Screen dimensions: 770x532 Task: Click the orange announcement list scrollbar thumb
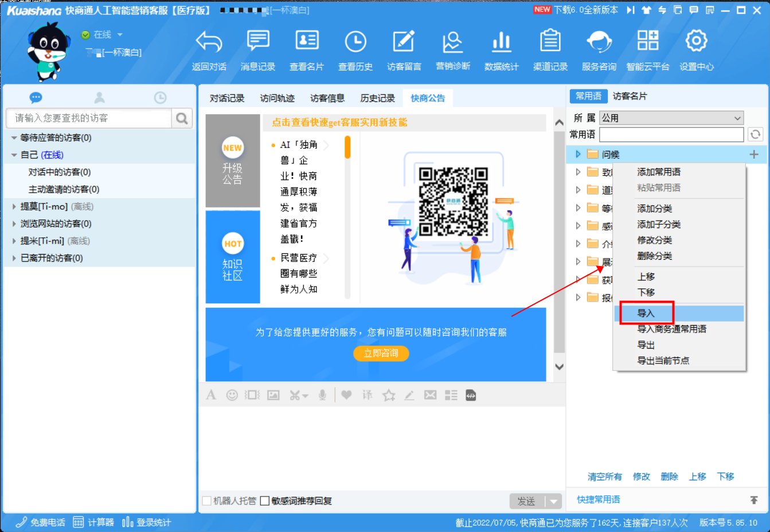[x=347, y=147]
